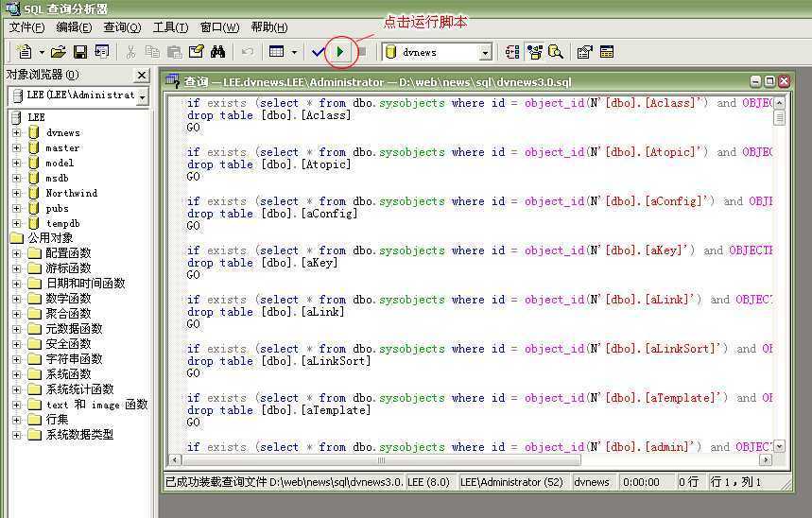Image resolution: width=812 pixels, height=518 pixels.
Task: Click the horizontal scroll right arrow
Action: [766, 460]
